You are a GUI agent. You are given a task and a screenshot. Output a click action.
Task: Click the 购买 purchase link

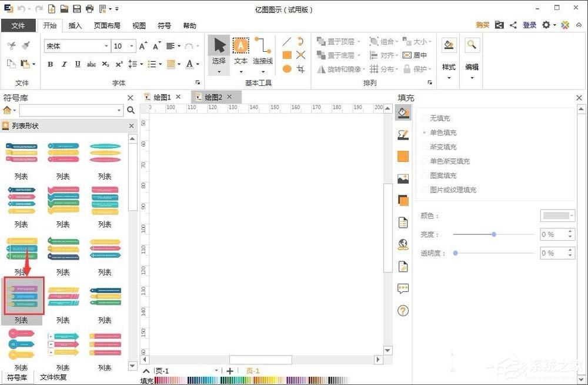(482, 25)
